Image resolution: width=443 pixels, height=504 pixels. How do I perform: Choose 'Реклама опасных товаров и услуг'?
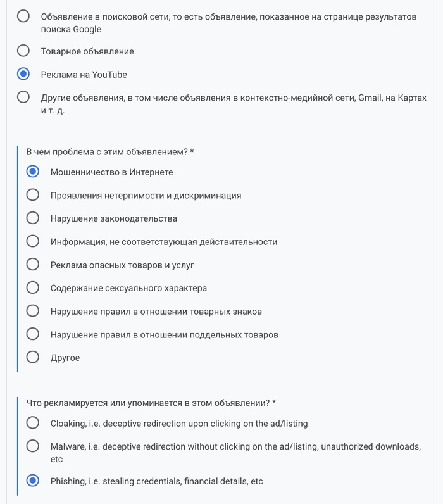33,265
